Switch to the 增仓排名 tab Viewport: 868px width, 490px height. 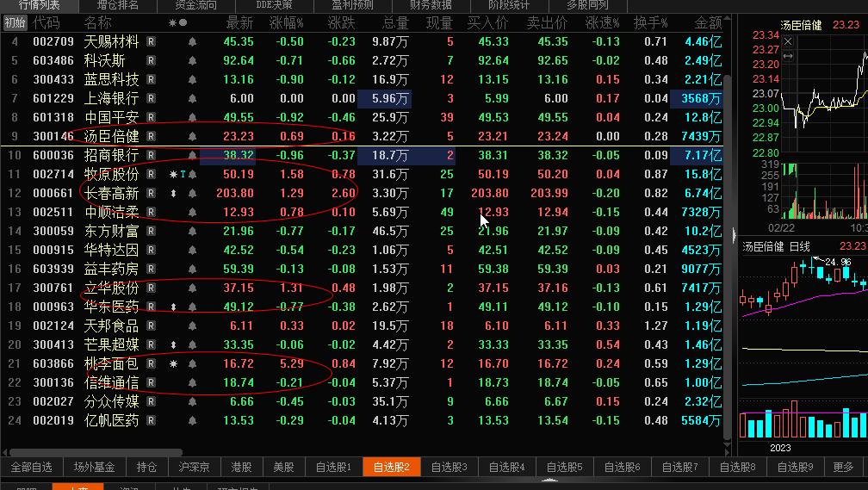(117, 5)
